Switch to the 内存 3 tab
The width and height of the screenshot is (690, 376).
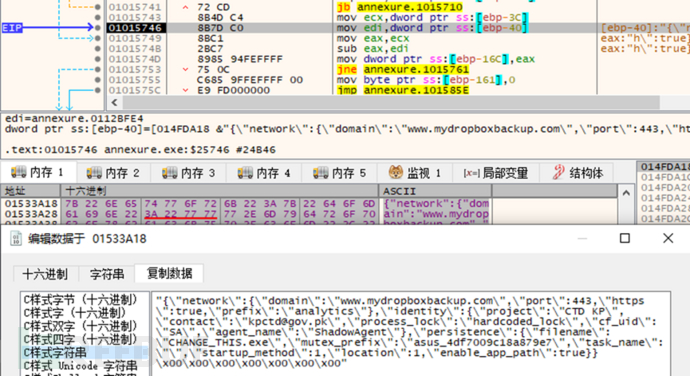pos(189,173)
